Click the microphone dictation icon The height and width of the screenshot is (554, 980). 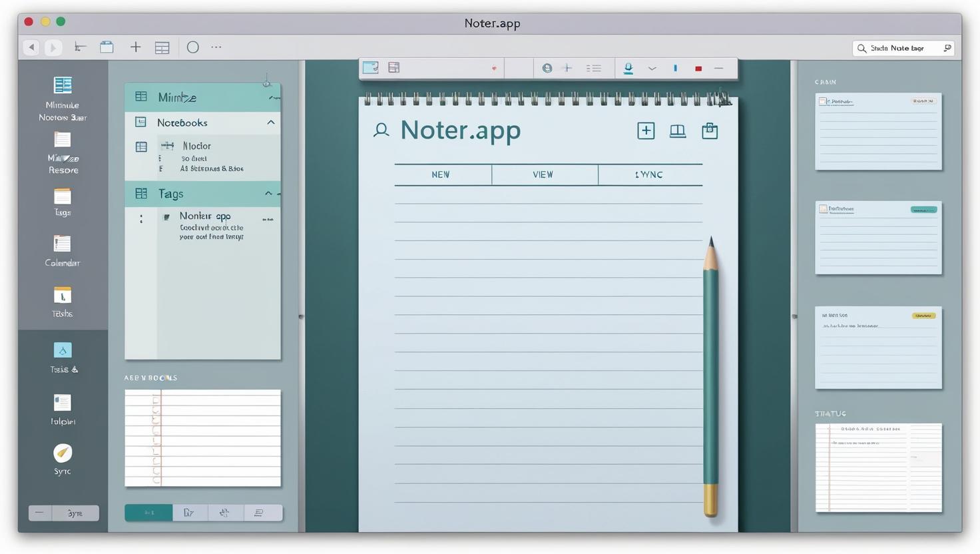pos(628,68)
